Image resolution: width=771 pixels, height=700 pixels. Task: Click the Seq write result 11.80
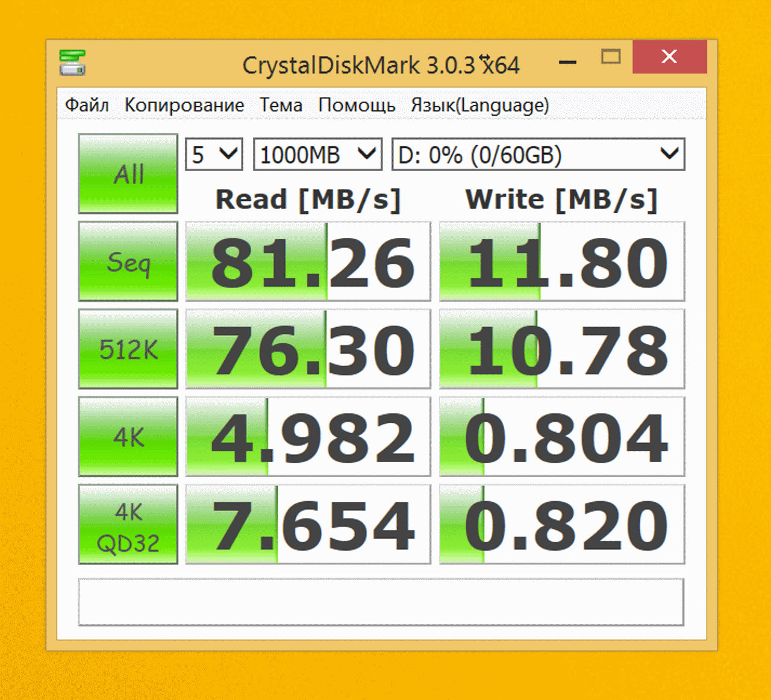562,261
